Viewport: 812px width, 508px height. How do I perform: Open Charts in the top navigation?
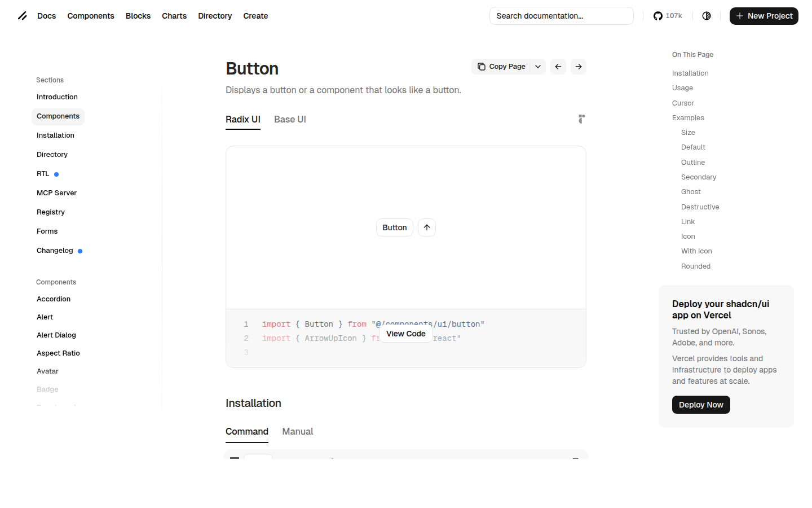pyautogui.click(x=174, y=16)
